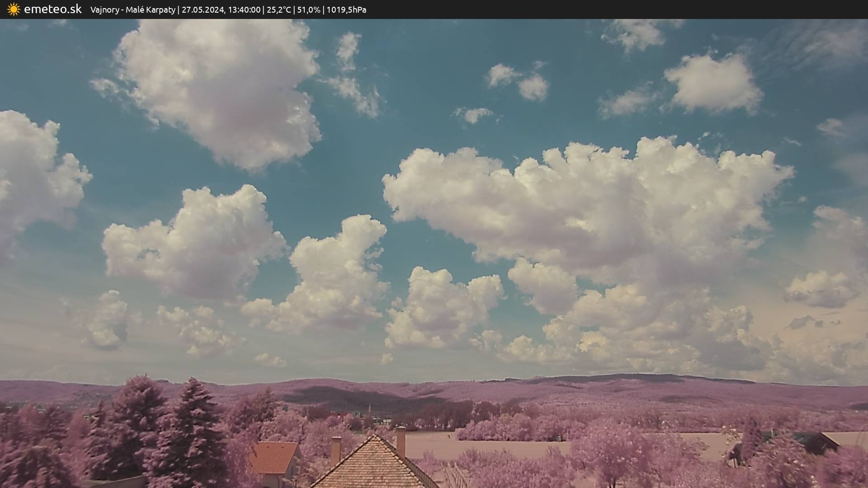Click the bright orange tiled roof
Screen dimensions: 868x488
pos(274,457)
